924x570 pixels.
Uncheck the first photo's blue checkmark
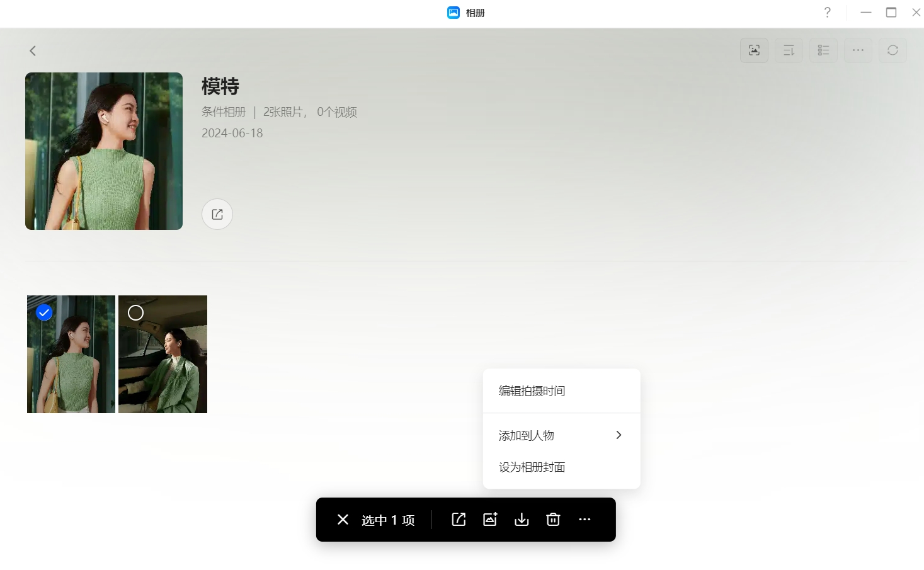44,312
